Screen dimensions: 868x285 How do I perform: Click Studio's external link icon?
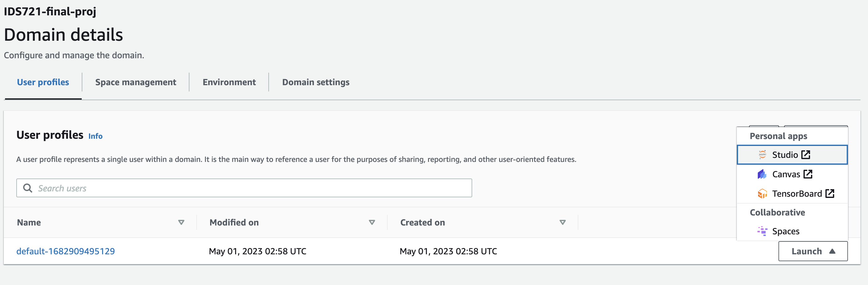pyautogui.click(x=806, y=155)
